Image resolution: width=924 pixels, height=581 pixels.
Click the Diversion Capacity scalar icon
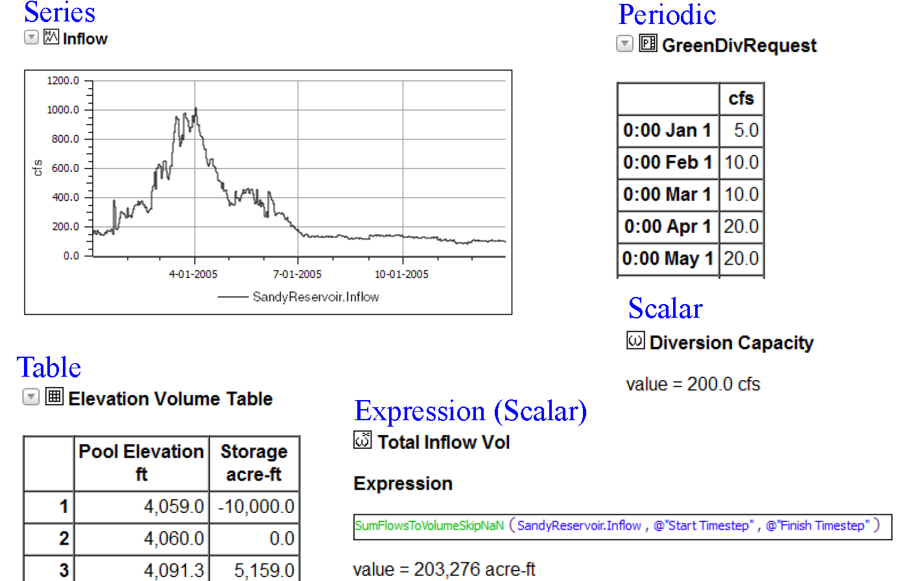click(635, 340)
